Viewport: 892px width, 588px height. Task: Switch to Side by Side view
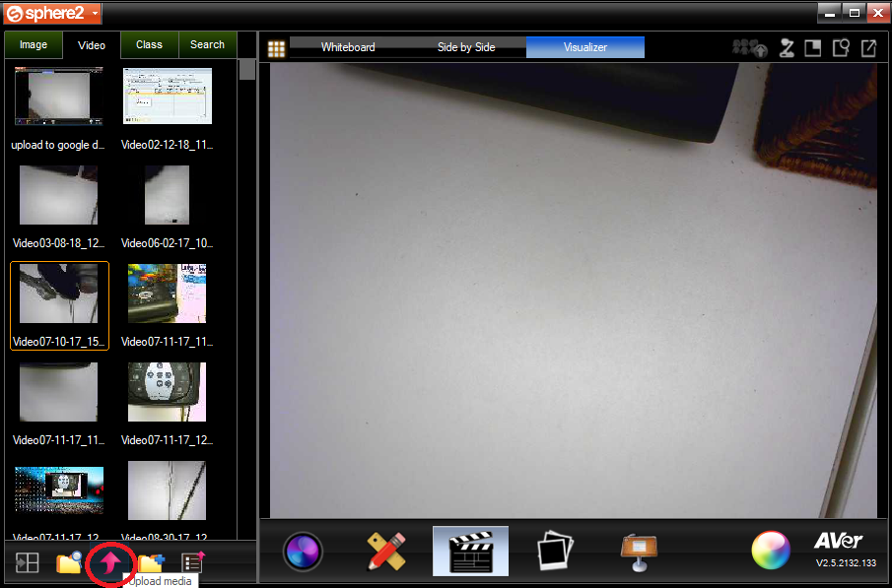[466, 47]
